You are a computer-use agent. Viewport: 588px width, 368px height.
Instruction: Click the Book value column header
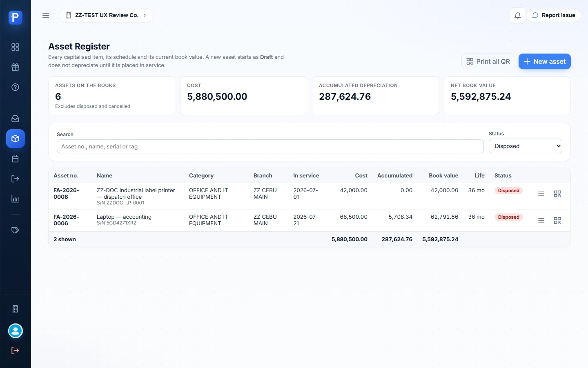click(443, 175)
